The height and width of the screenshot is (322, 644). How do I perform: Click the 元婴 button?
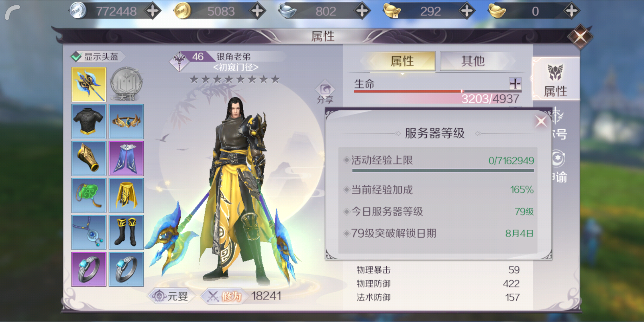[x=171, y=296]
